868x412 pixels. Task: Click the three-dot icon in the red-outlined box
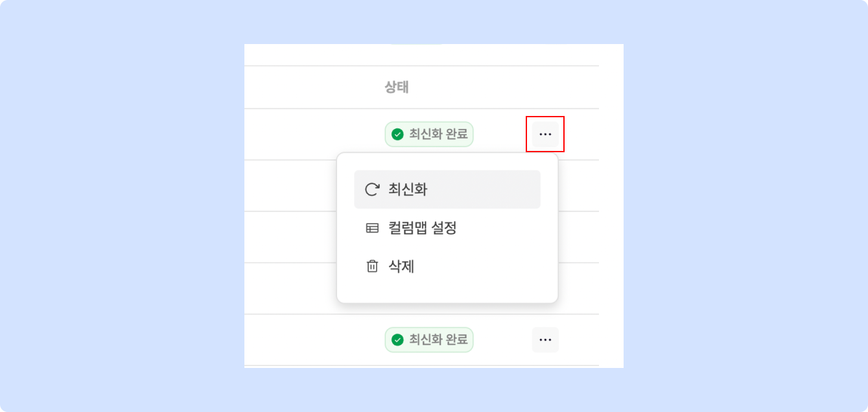tap(545, 134)
